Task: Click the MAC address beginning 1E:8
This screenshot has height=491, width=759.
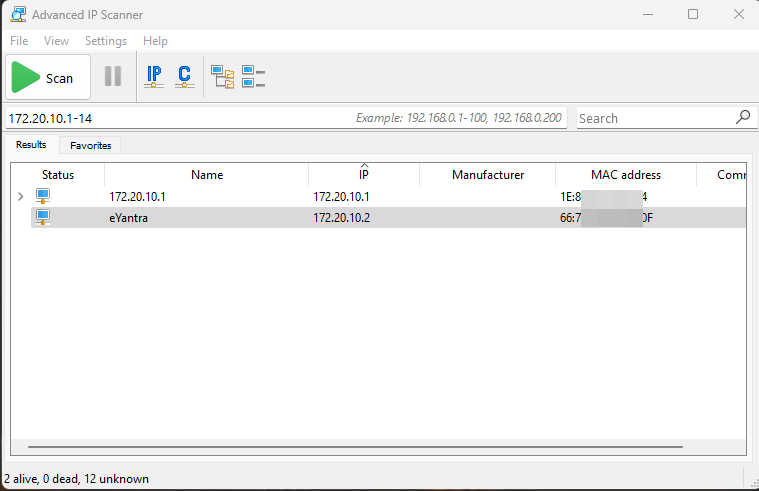Action: (x=604, y=197)
